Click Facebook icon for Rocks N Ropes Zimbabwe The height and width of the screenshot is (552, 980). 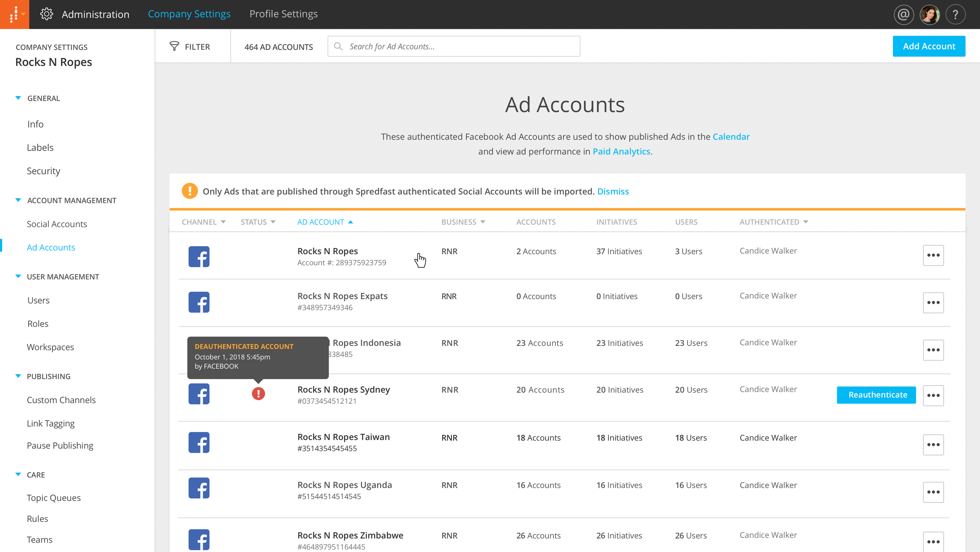[x=199, y=540]
